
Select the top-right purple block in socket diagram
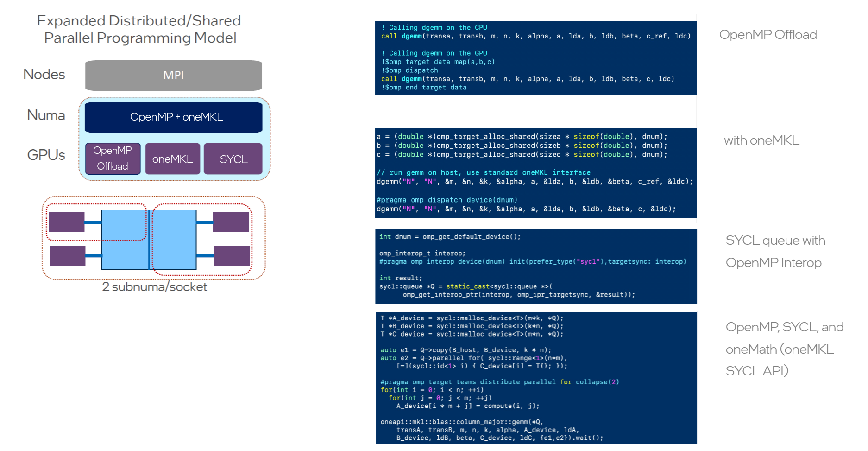(231, 222)
